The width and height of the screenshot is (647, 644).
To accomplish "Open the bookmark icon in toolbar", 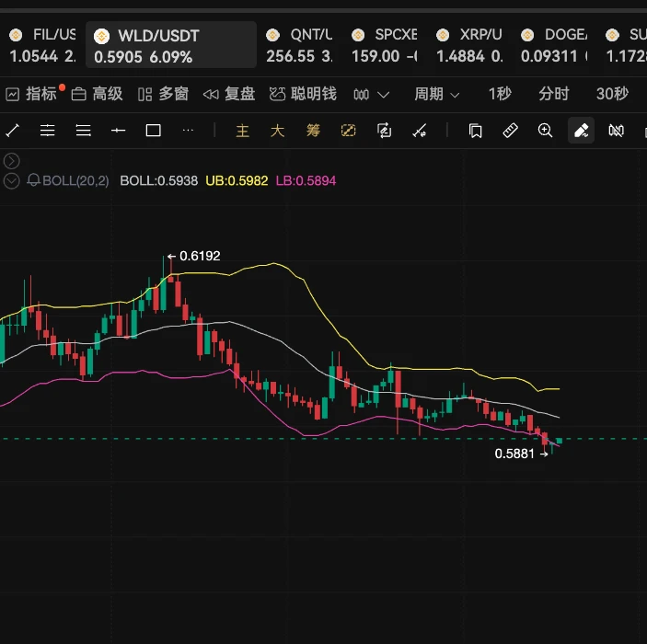I will coord(475,131).
